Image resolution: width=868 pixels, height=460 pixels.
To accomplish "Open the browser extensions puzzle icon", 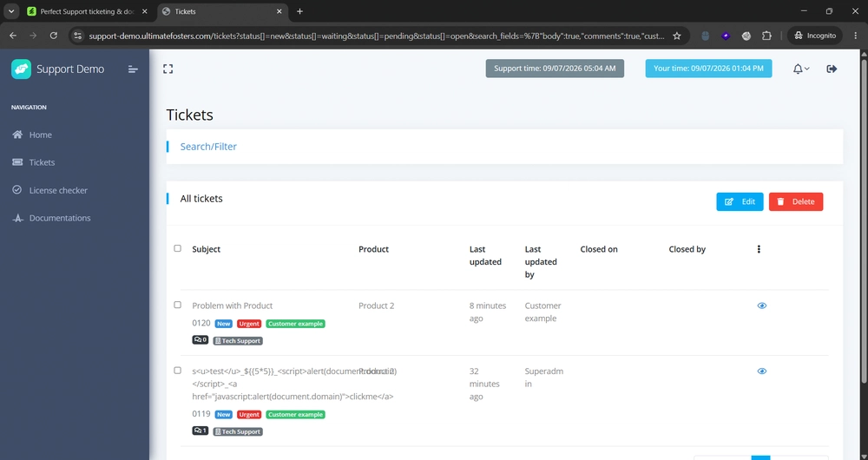I will coord(766,36).
